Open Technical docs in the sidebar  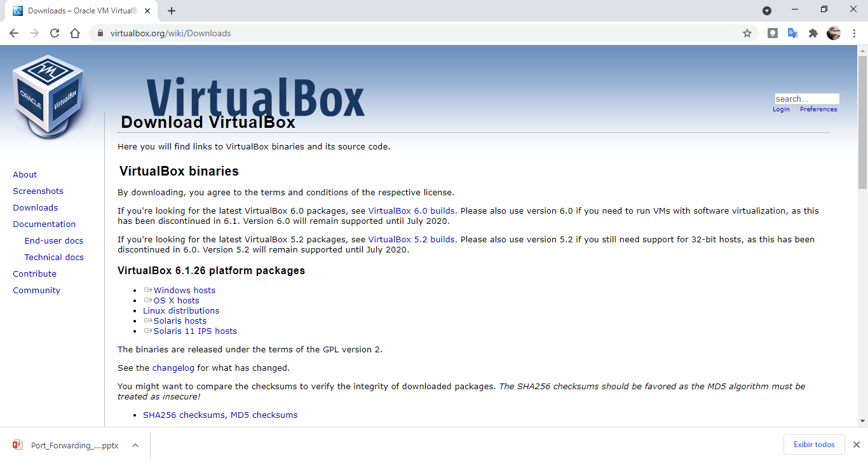54,257
